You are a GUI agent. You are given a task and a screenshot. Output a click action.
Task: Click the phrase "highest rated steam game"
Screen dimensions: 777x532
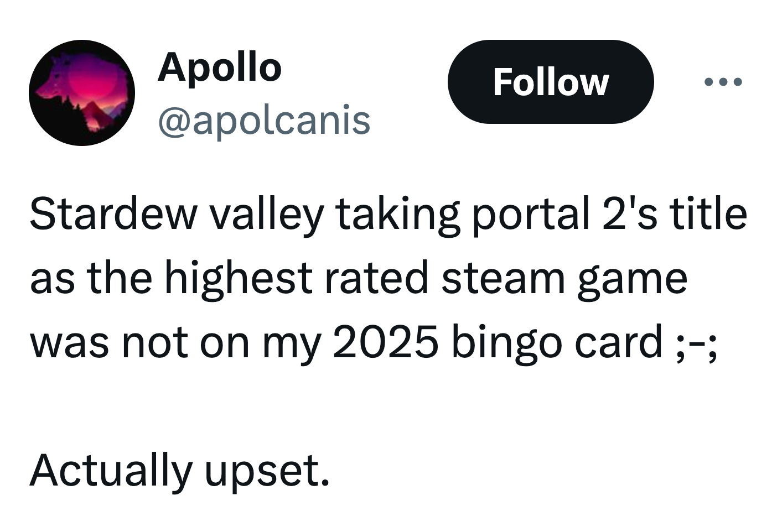pos(426,278)
